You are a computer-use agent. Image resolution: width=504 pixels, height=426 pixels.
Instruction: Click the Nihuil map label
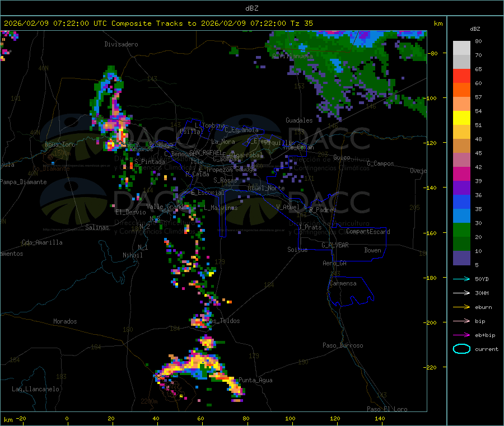click(x=132, y=255)
